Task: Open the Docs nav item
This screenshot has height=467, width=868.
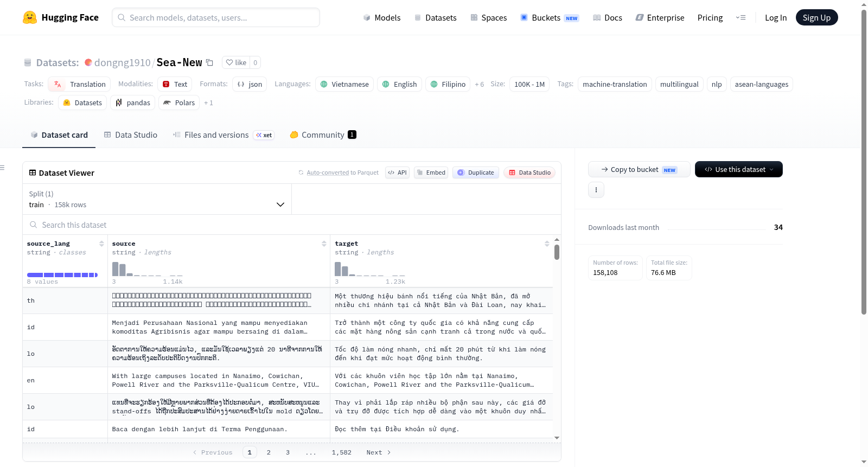Action: [607, 18]
